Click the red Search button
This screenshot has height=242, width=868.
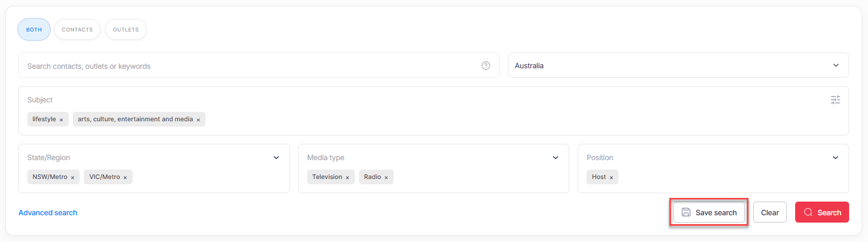coord(822,212)
